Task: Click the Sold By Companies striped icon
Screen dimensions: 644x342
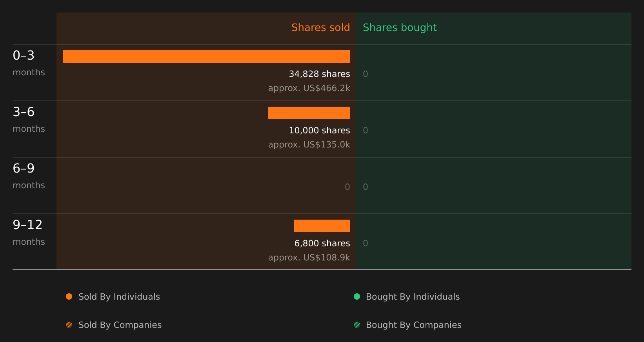Action: tap(69, 325)
